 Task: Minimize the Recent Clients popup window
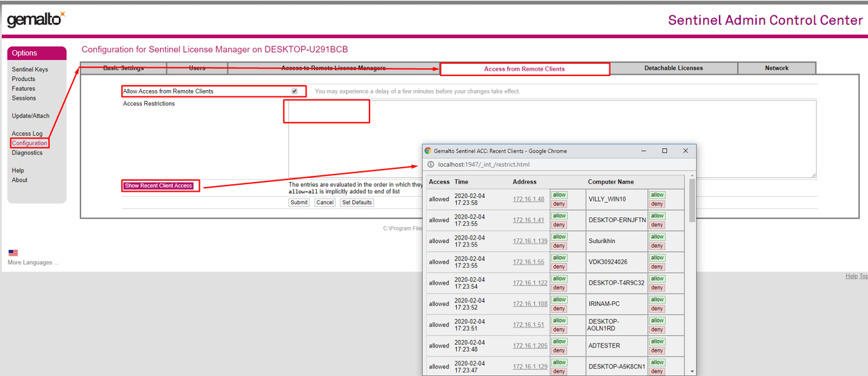(644, 151)
